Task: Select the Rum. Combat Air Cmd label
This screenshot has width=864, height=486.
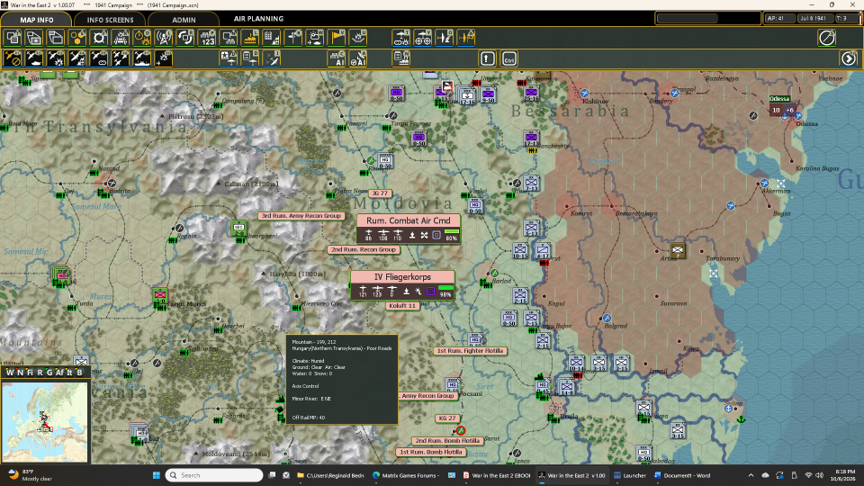Action: click(x=408, y=220)
